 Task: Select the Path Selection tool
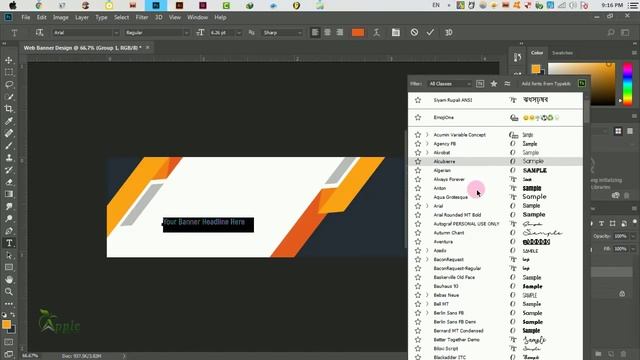[x=9, y=256]
